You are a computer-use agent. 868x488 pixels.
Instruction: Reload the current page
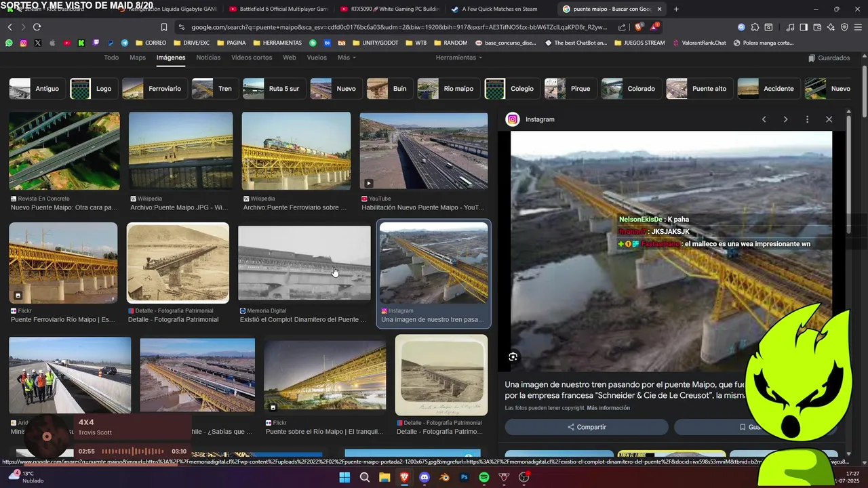coord(37,27)
